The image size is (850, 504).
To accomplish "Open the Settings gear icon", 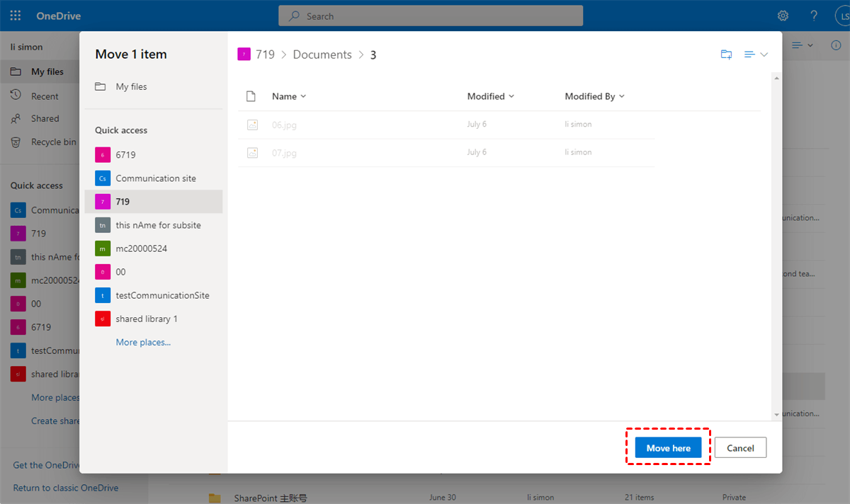I will (x=783, y=16).
